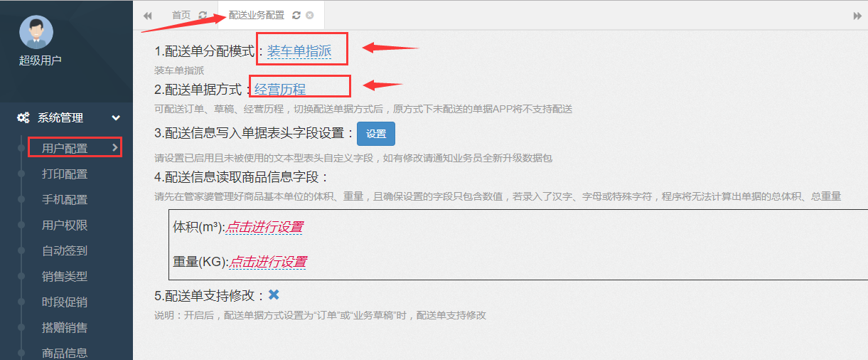Open the 打印配置 menu item
This screenshot has height=360, width=868.
click(x=65, y=174)
